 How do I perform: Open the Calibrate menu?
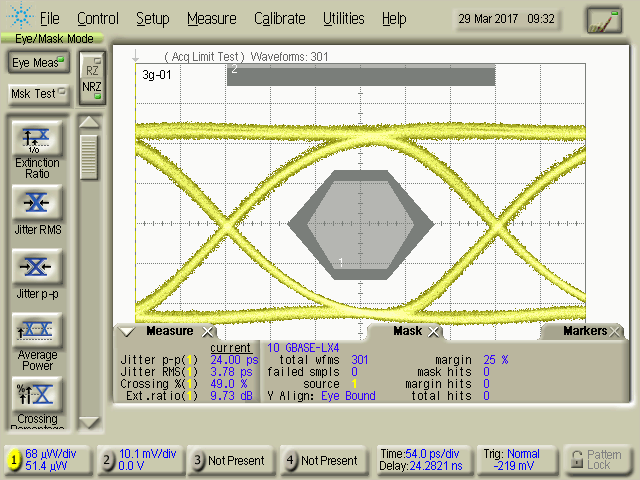pyautogui.click(x=280, y=19)
